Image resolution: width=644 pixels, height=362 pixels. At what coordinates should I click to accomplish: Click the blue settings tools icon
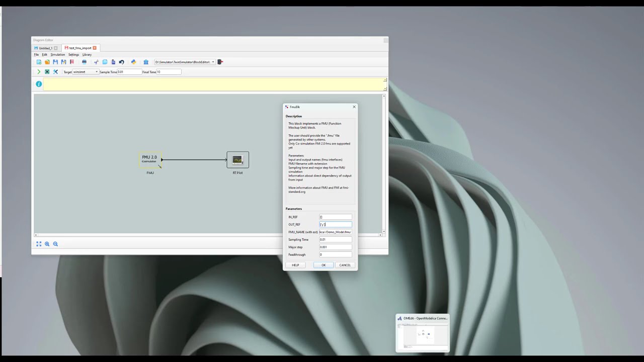click(55, 72)
